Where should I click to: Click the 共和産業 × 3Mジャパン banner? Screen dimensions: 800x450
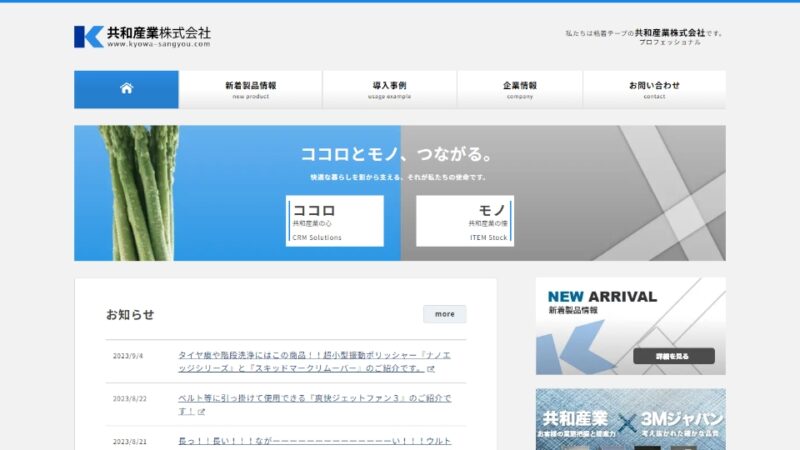point(630,420)
